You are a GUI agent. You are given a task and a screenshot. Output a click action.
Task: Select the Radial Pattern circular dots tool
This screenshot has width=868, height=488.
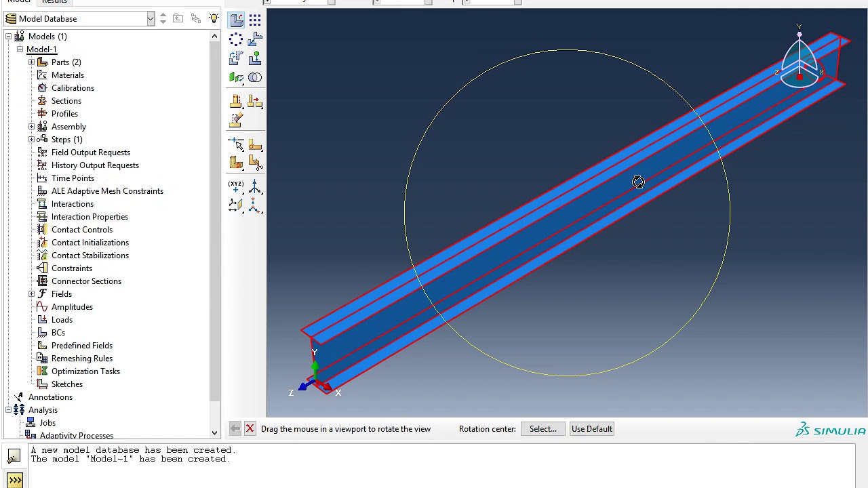pyautogui.click(x=236, y=39)
